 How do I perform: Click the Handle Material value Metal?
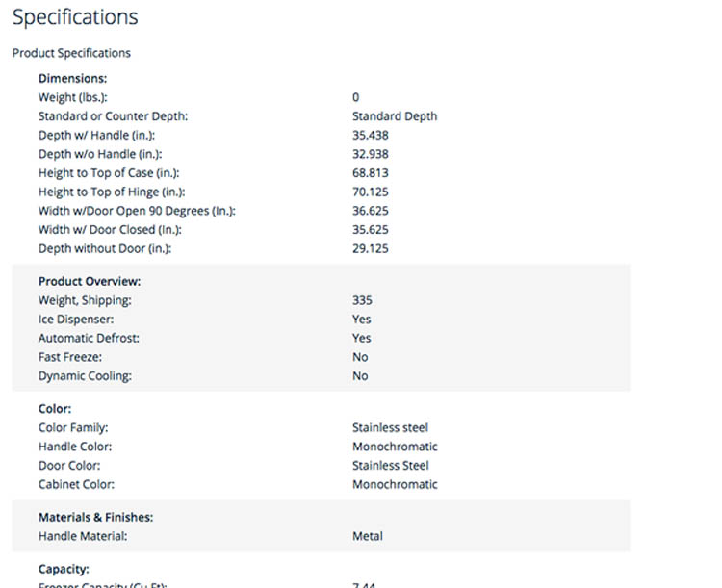click(368, 536)
